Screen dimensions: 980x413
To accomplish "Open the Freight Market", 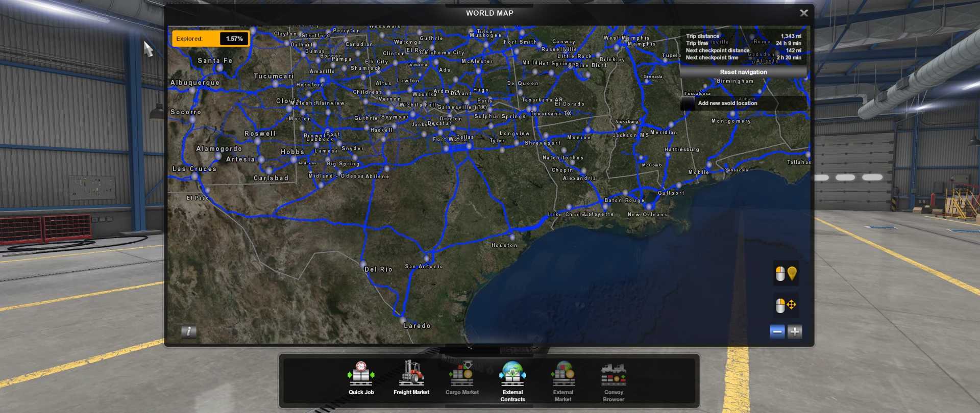I will [x=411, y=378].
